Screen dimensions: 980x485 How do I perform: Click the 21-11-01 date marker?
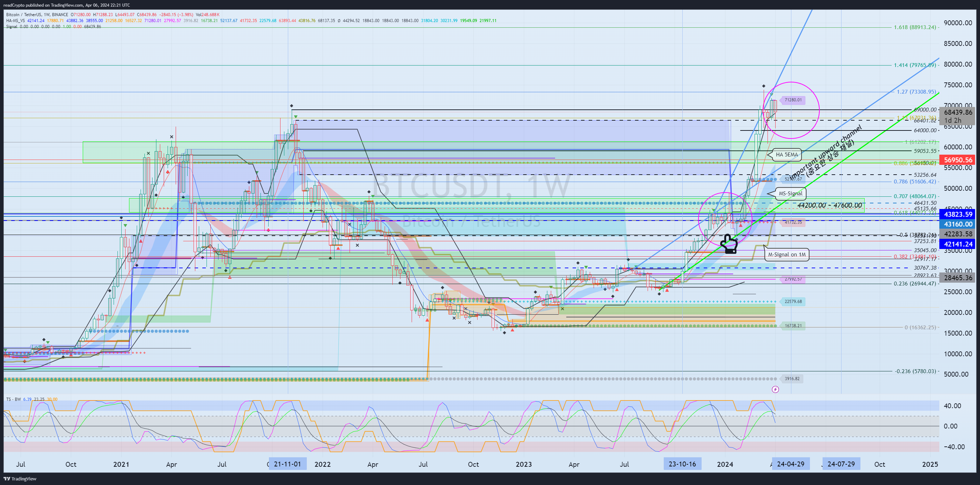point(287,464)
